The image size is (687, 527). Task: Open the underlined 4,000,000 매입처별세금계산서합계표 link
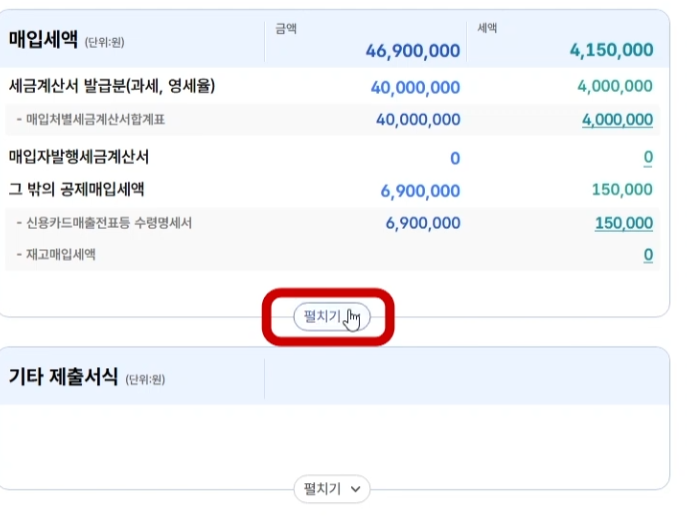[x=617, y=120]
